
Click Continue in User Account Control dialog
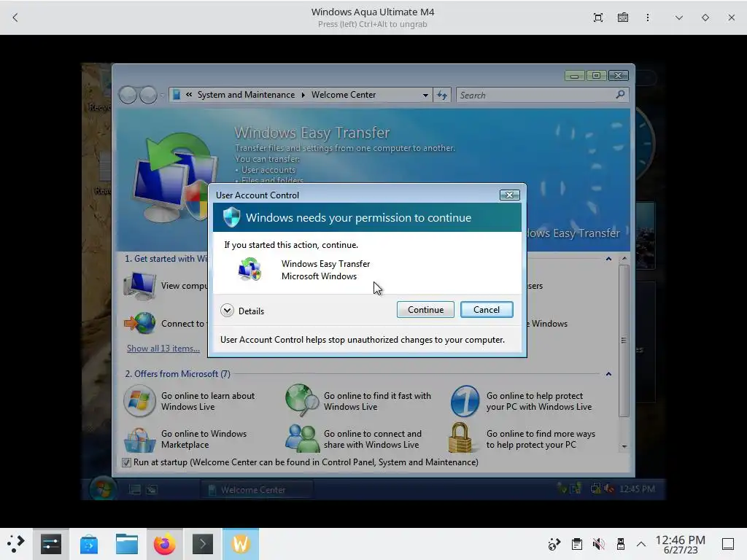425,309
